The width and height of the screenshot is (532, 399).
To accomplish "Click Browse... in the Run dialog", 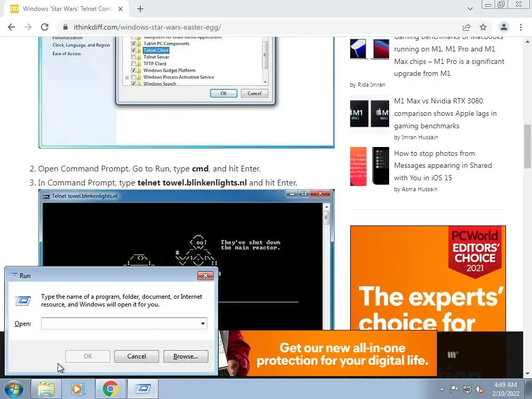I will (x=185, y=356).
